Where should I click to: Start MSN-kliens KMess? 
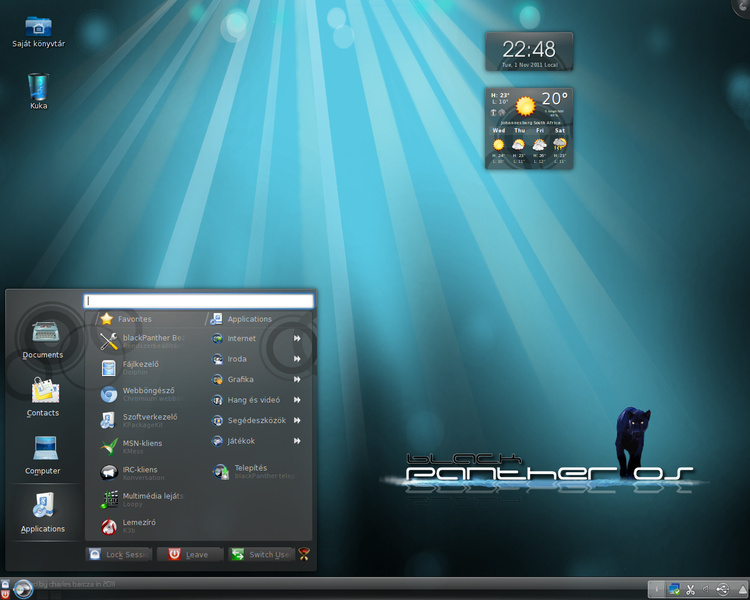click(x=142, y=446)
